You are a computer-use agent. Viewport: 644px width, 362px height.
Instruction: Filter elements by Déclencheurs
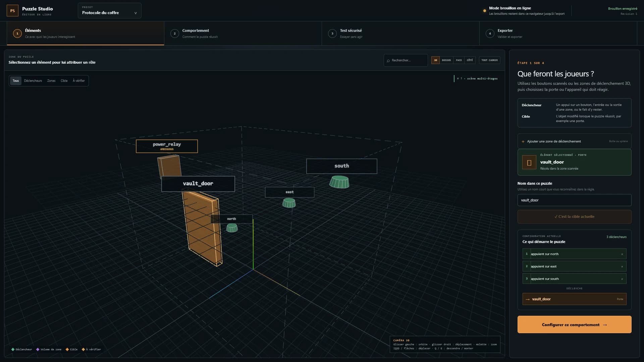33,81
